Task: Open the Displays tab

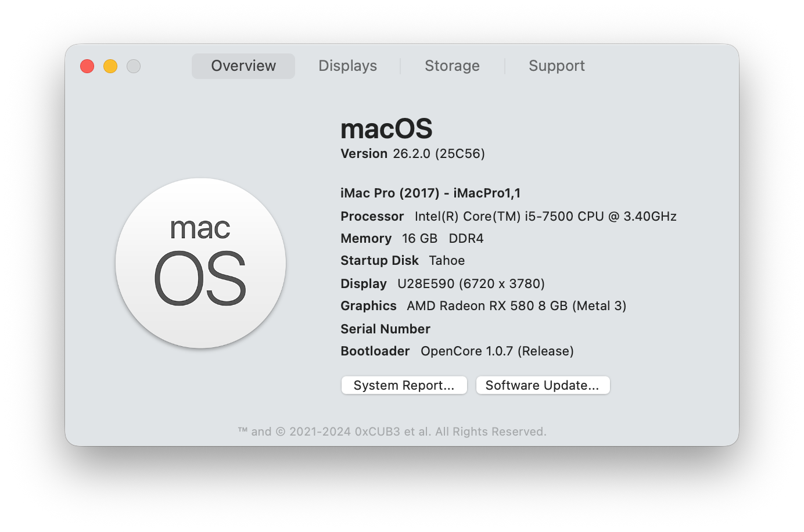Action: pyautogui.click(x=347, y=66)
